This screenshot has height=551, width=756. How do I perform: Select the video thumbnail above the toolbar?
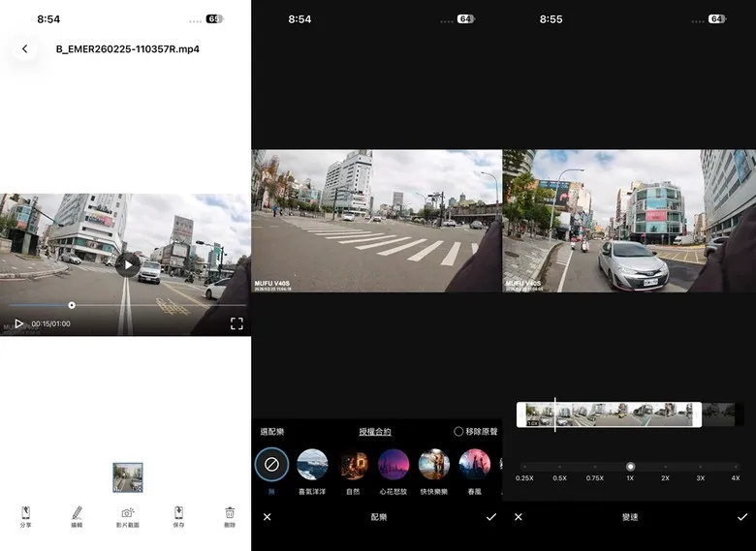pyautogui.click(x=128, y=477)
